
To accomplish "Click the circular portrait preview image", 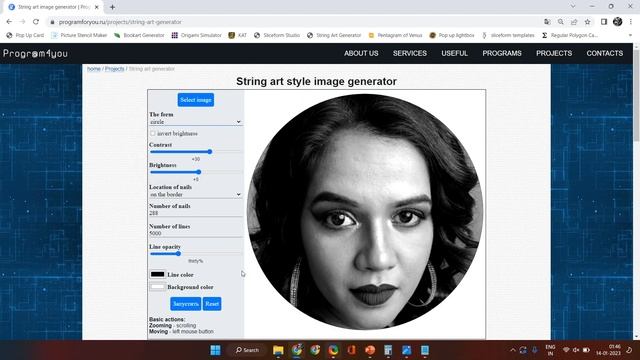I will click(x=365, y=212).
